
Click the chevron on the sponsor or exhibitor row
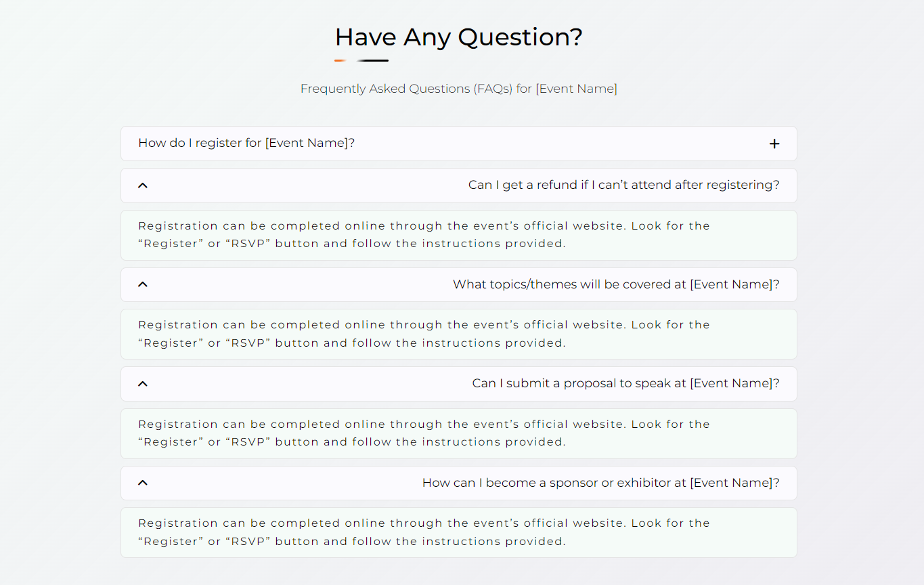(142, 483)
